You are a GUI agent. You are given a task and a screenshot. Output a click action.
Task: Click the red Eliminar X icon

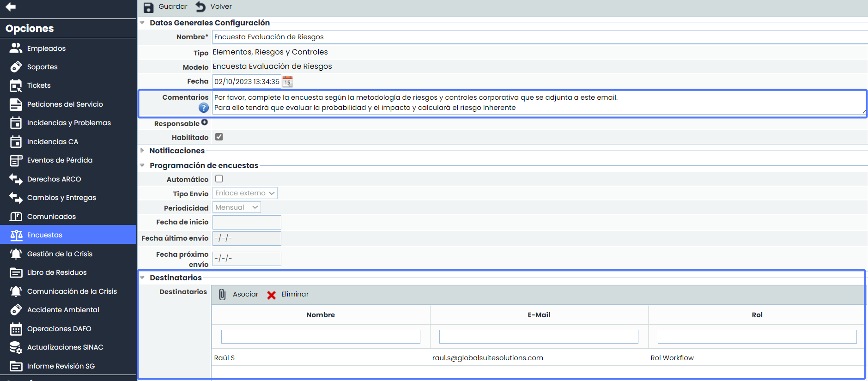coord(272,295)
